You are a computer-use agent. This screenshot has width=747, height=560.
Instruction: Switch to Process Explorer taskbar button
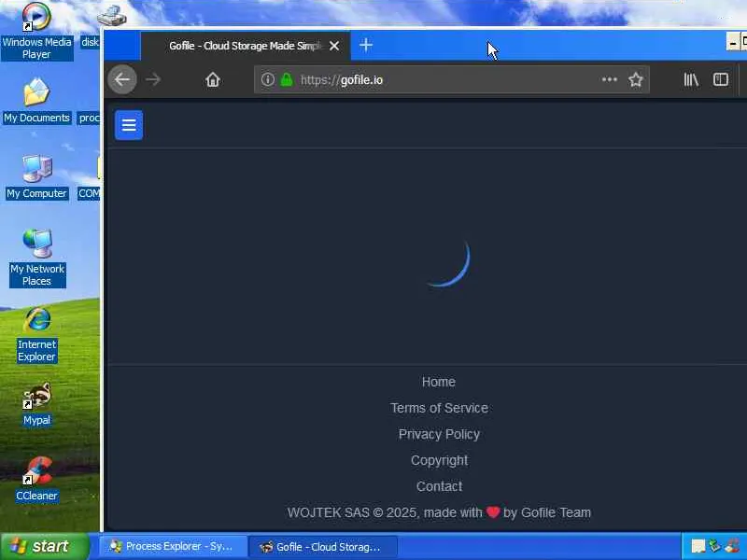point(173,547)
